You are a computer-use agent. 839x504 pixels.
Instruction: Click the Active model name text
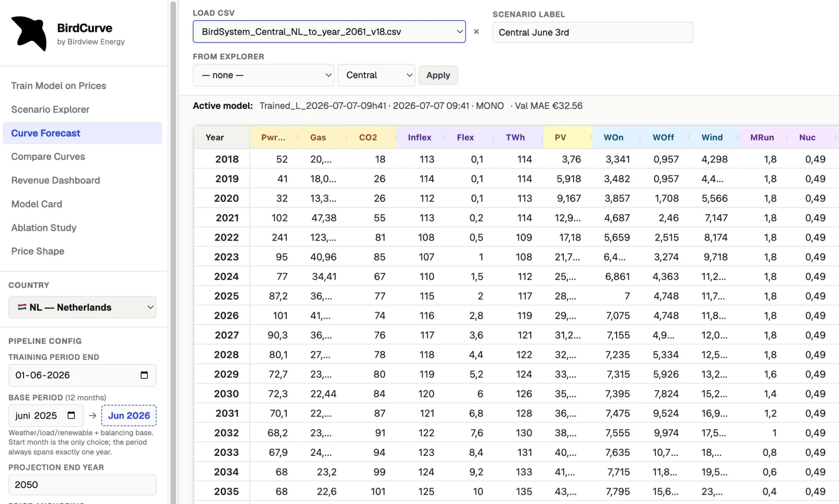322,106
